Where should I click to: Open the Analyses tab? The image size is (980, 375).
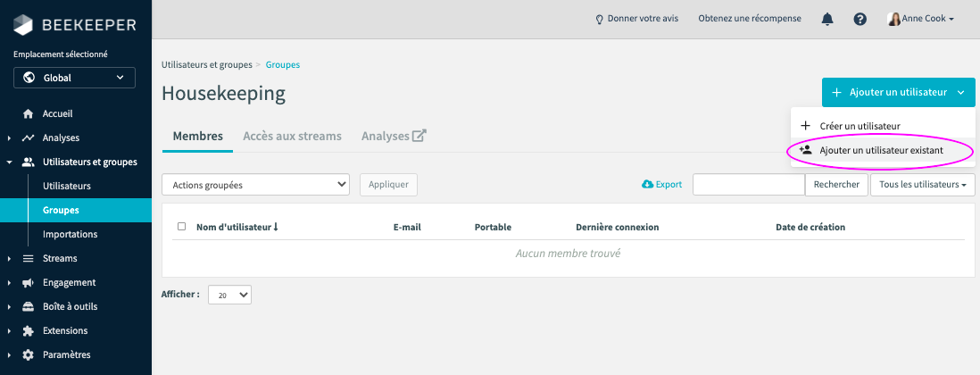click(x=394, y=136)
